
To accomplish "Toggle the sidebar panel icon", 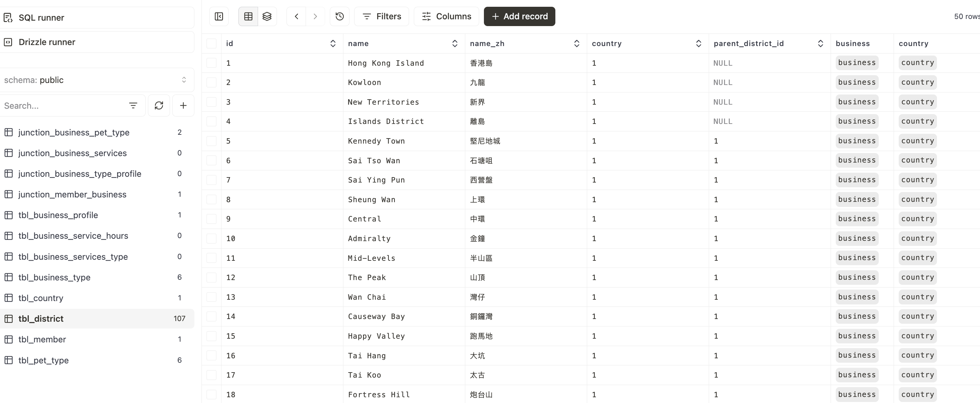I will pyautogui.click(x=219, y=16).
